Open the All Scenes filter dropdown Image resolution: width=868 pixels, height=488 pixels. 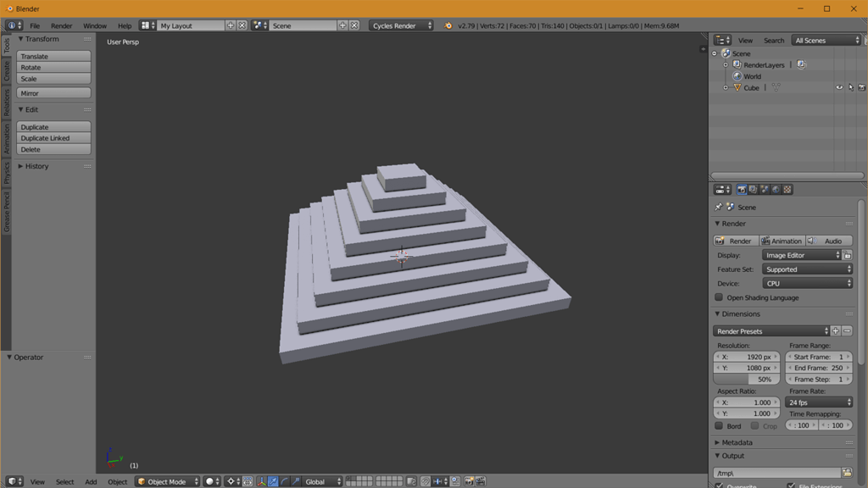[x=825, y=39]
